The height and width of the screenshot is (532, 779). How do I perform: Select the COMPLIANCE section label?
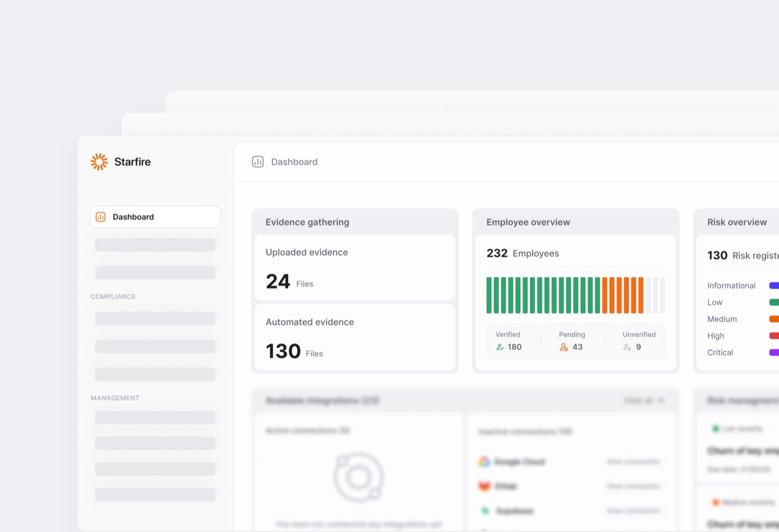point(113,297)
